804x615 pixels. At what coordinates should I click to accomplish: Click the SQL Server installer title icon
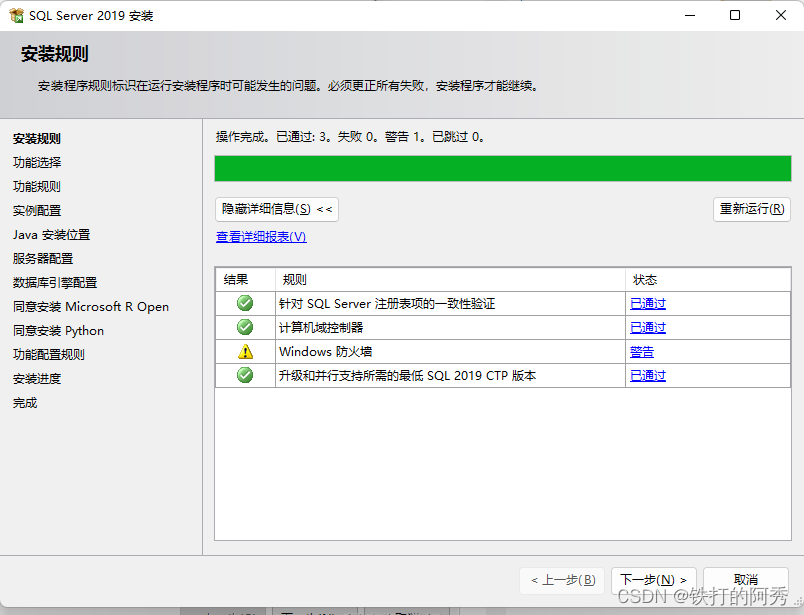pyautogui.click(x=16, y=15)
